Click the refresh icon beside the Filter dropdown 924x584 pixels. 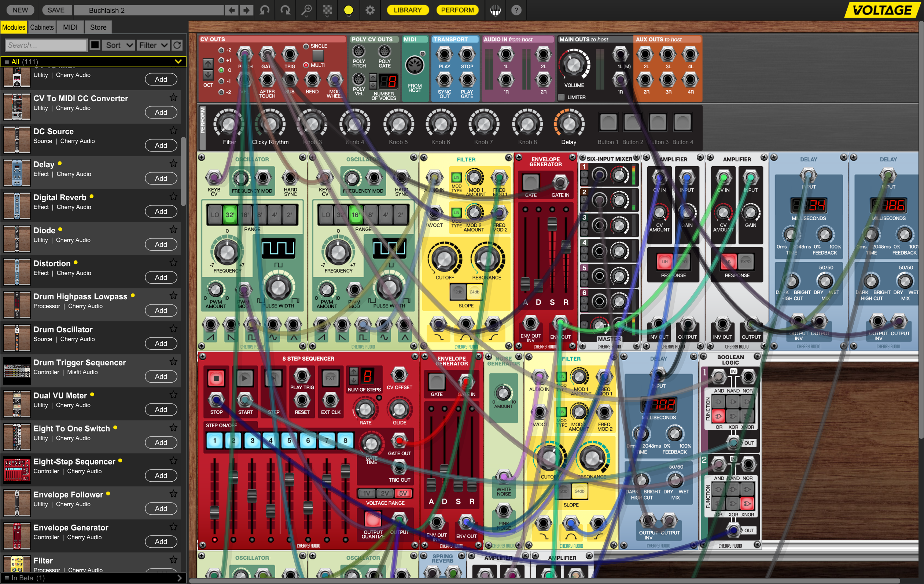pyautogui.click(x=177, y=45)
